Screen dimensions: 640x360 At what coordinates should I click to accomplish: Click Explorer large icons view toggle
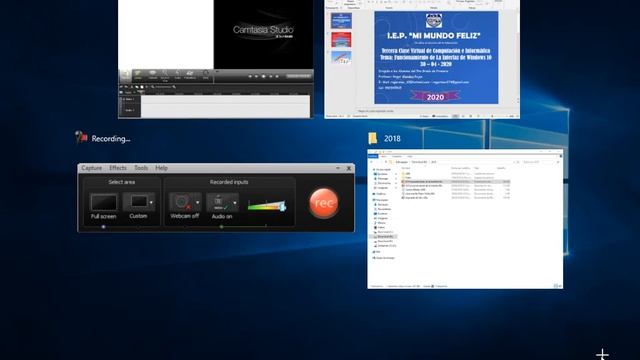pyautogui.click(x=560, y=286)
